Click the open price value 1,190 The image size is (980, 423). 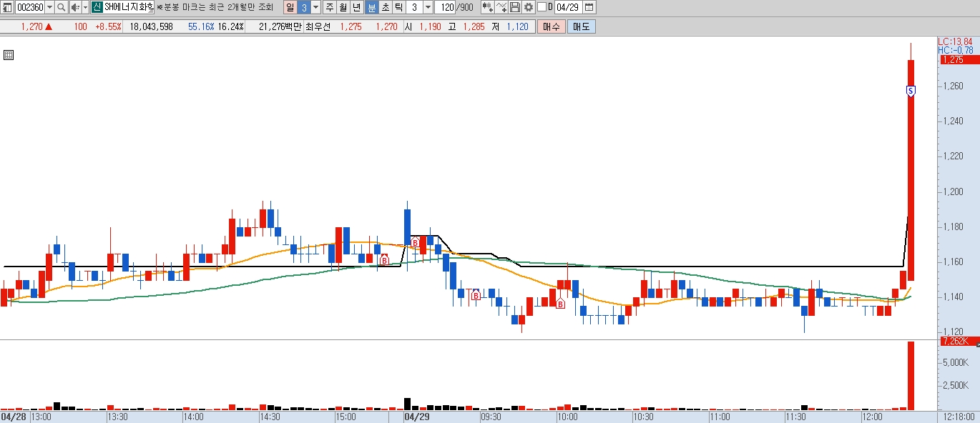click(431, 26)
